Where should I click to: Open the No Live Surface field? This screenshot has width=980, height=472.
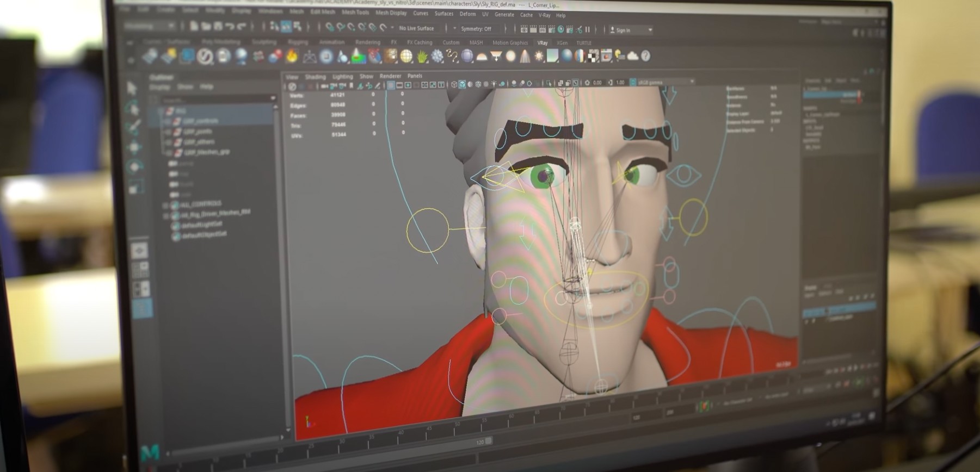pos(416,28)
